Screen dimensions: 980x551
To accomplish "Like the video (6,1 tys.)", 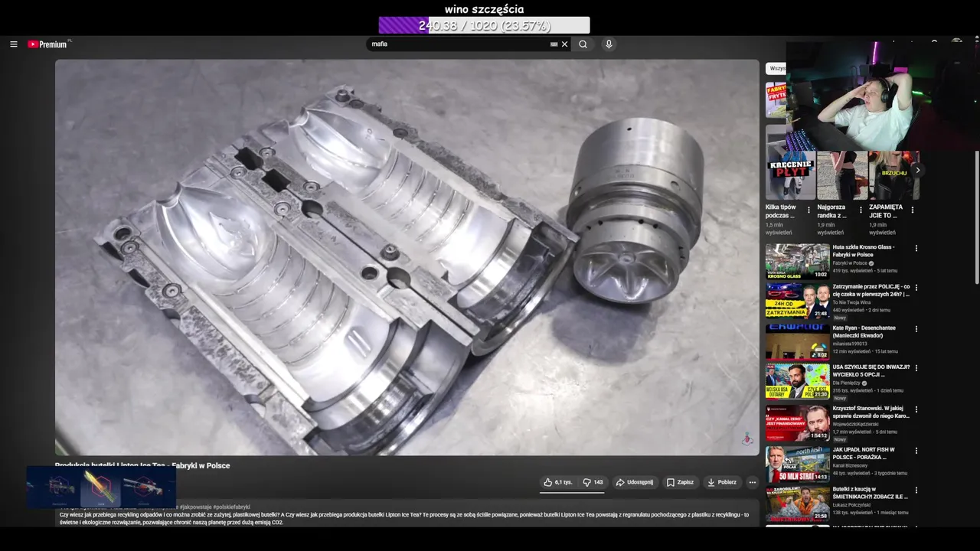I will 557,482.
